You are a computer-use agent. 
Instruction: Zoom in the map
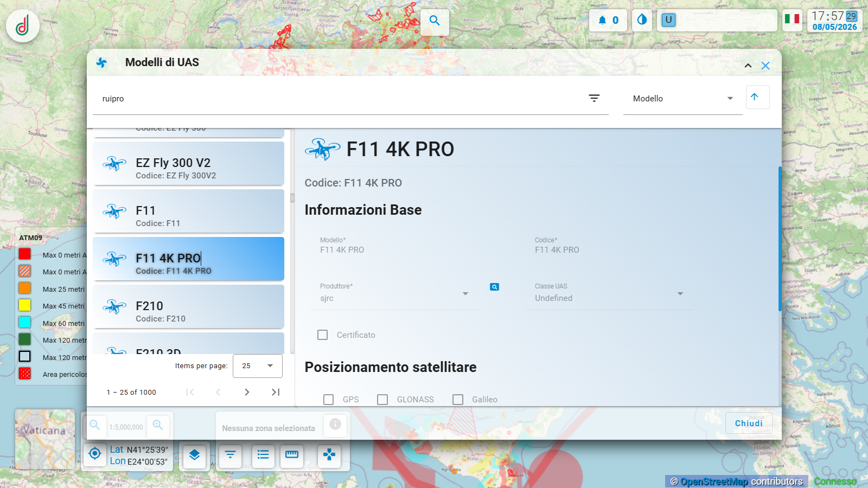158,426
